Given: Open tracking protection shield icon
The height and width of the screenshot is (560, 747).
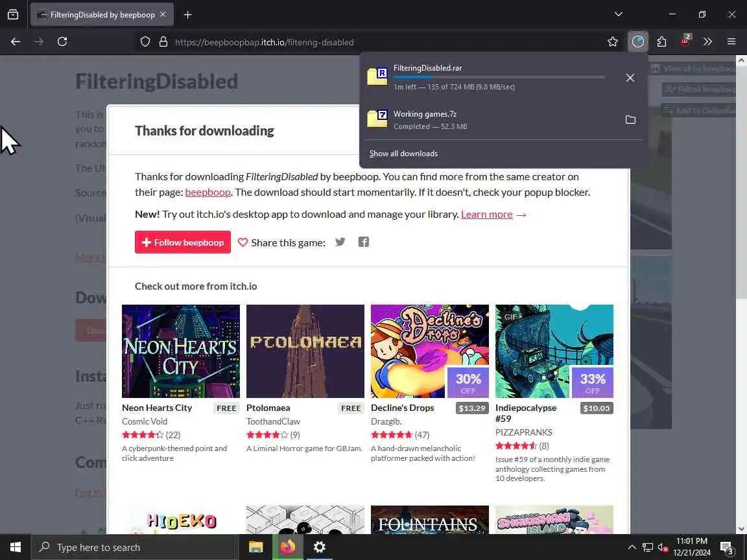Looking at the screenshot, I should coord(145,42).
